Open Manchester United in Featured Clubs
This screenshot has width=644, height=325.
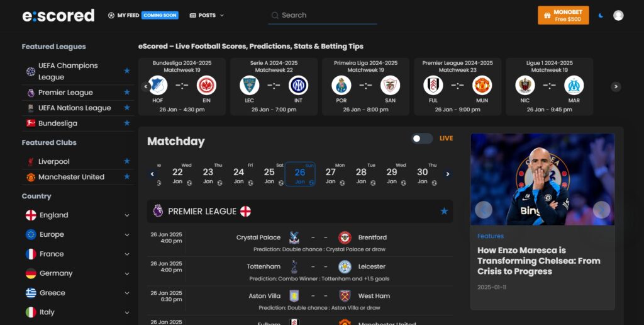click(71, 177)
